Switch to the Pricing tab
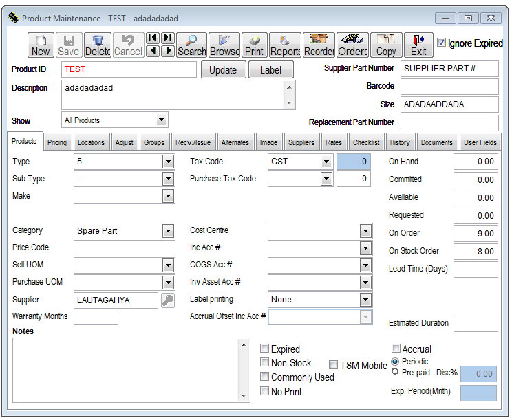The width and height of the screenshot is (512, 420). pyautogui.click(x=57, y=142)
